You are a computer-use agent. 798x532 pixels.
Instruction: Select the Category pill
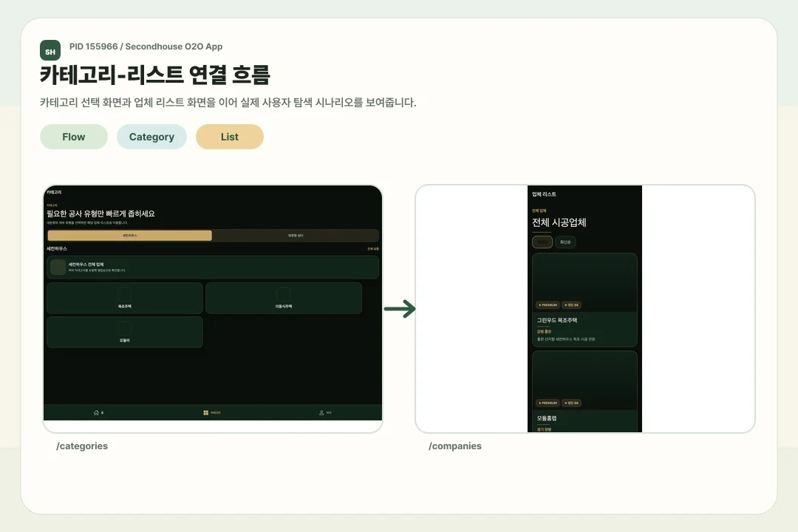(151, 137)
